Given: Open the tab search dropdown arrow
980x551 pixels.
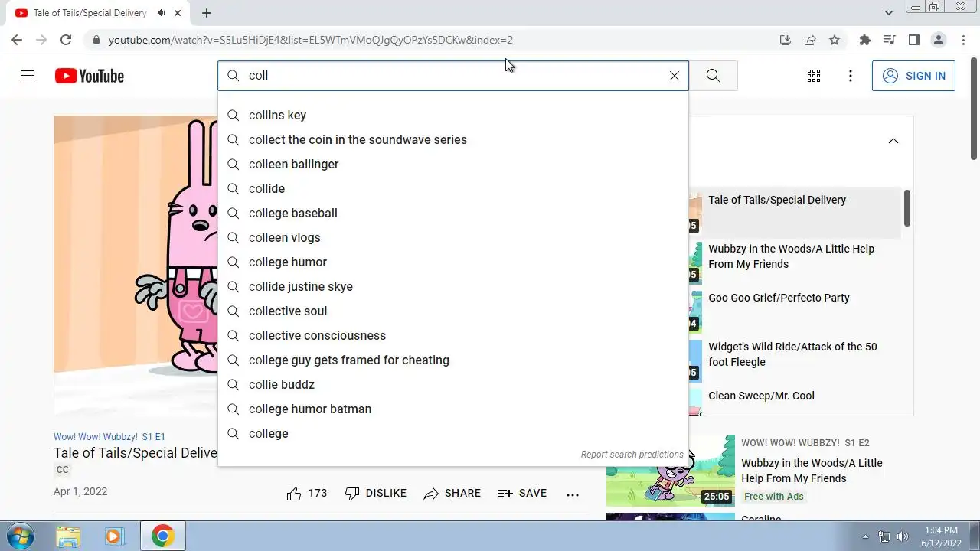Looking at the screenshot, I should (889, 13).
